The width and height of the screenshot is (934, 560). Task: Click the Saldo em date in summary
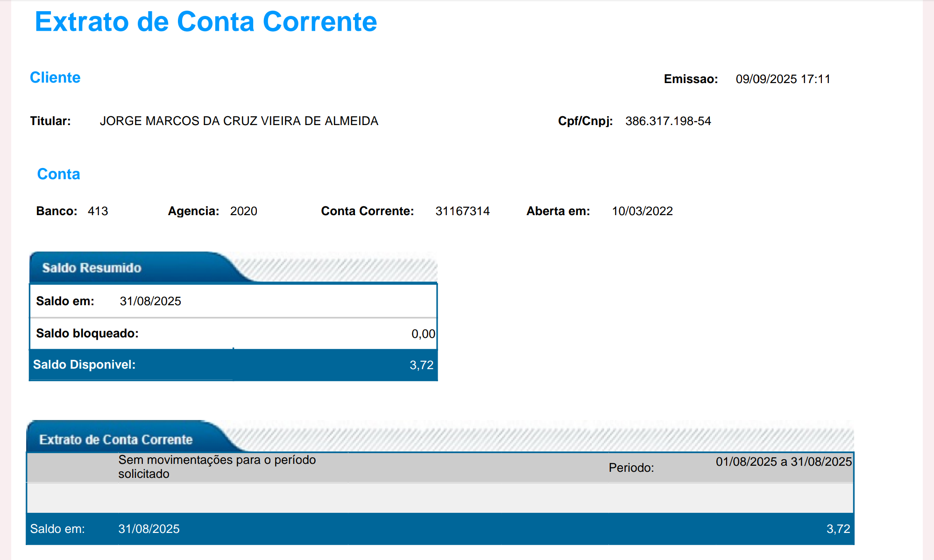pos(150,301)
